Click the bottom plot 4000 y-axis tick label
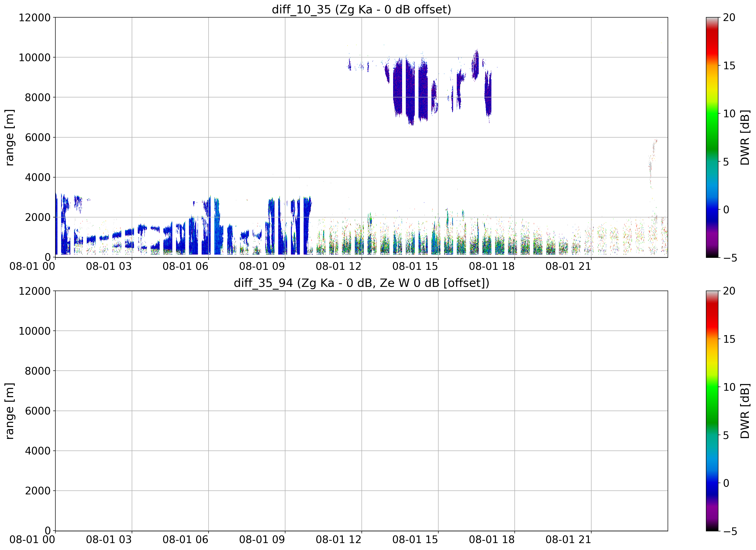The height and width of the screenshot is (550, 756). point(38,451)
